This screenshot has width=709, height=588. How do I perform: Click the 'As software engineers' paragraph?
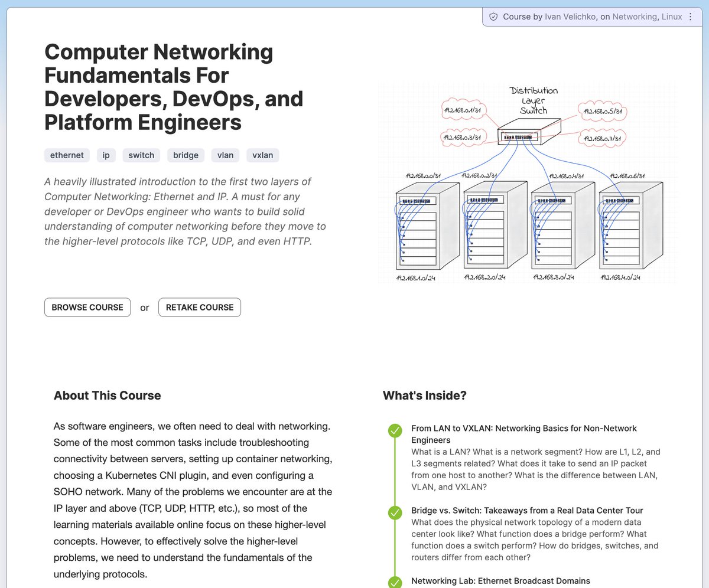pyautogui.click(x=193, y=500)
